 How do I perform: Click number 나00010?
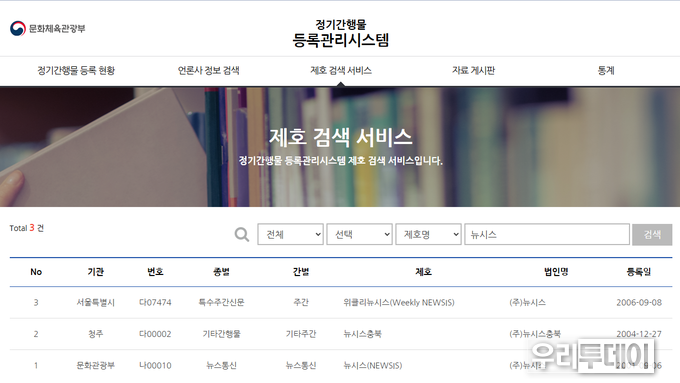155,366
